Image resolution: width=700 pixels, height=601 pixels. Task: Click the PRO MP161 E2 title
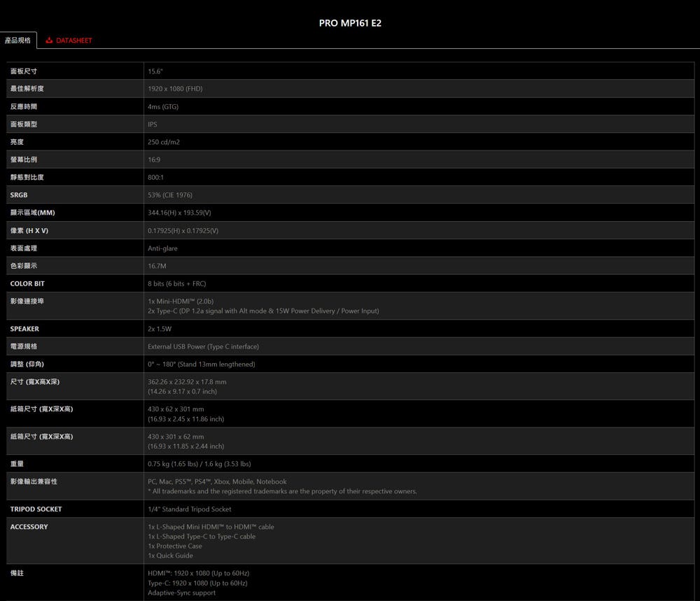pos(350,23)
